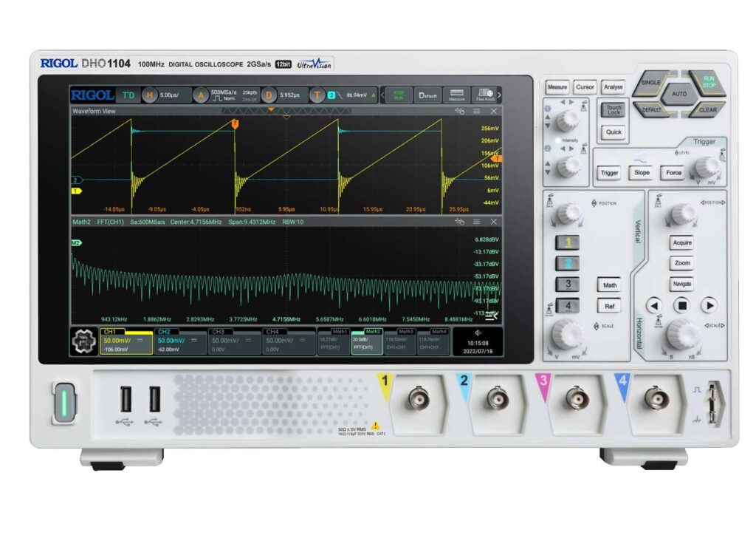
Task: Toggle channel 4 hardware key
Action: point(568,305)
